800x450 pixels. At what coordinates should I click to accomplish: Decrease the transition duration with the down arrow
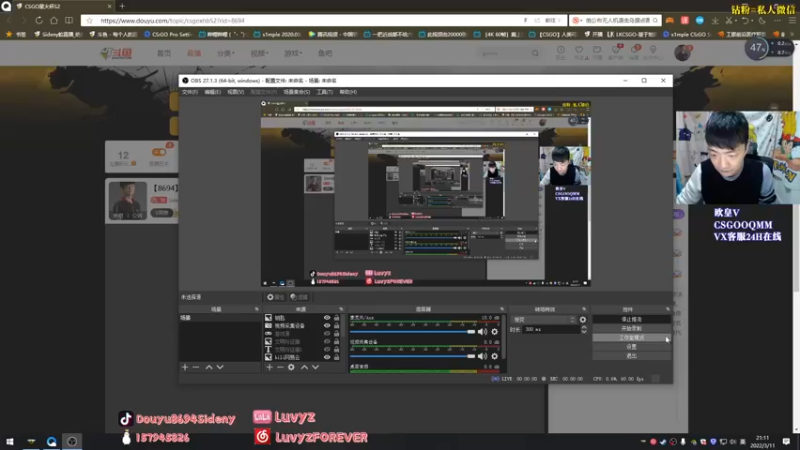pos(584,332)
